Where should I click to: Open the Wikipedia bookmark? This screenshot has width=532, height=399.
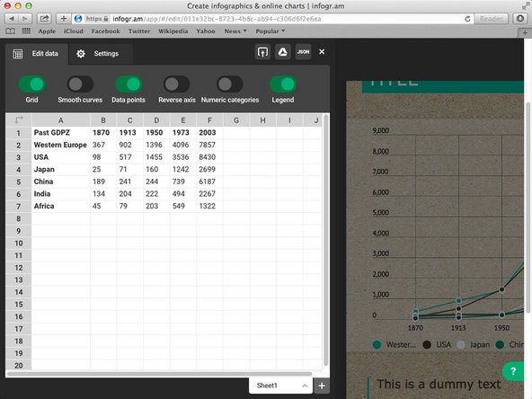pyautogui.click(x=173, y=31)
